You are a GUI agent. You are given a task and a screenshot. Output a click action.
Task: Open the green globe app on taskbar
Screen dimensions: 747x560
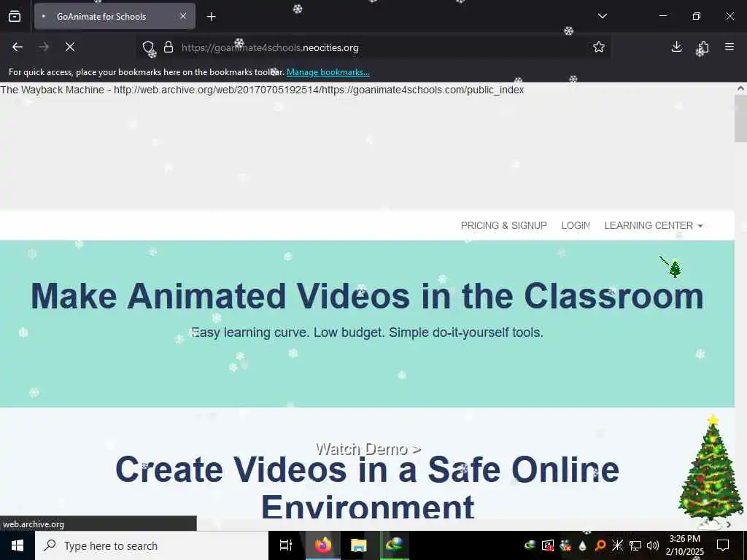pos(395,545)
